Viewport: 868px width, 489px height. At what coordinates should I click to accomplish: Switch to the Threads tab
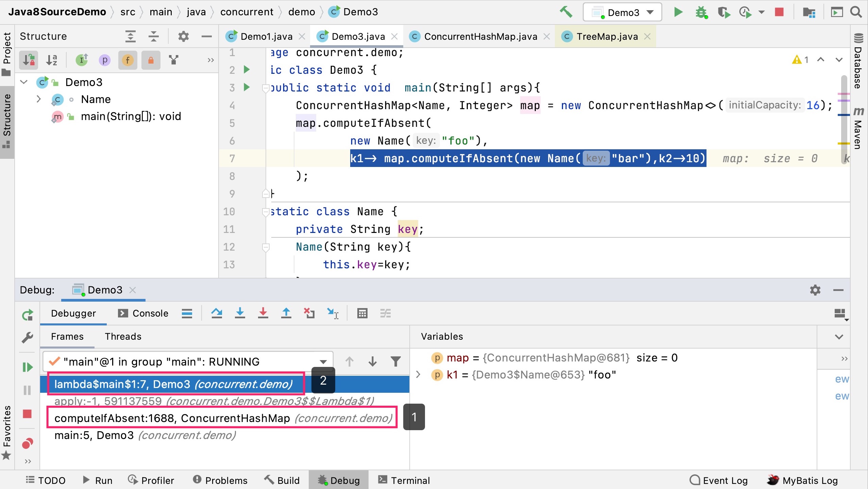pos(123,336)
